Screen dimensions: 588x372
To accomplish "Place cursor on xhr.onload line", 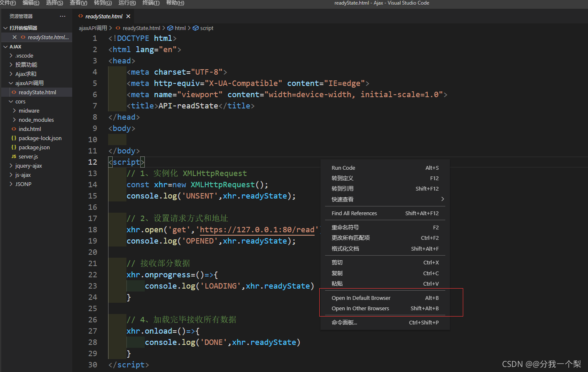I will click(163, 331).
